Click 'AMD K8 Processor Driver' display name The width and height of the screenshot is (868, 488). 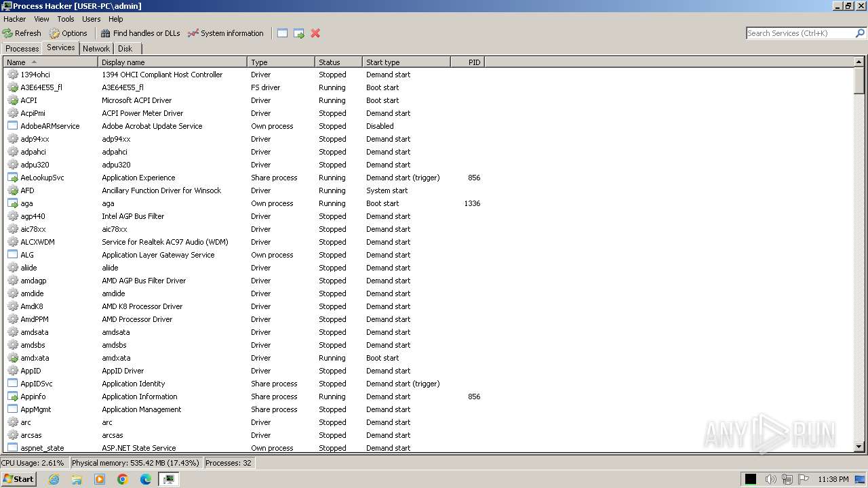pyautogui.click(x=142, y=306)
